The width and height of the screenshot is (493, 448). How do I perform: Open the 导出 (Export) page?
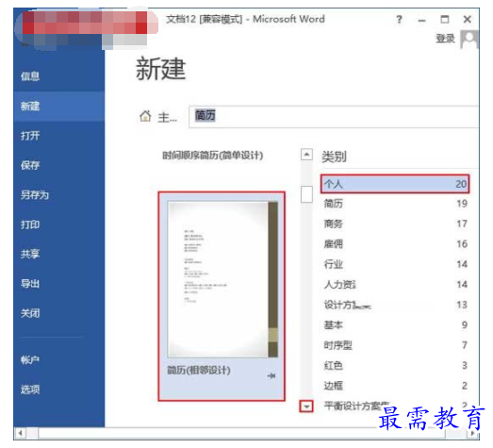[x=30, y=284]
